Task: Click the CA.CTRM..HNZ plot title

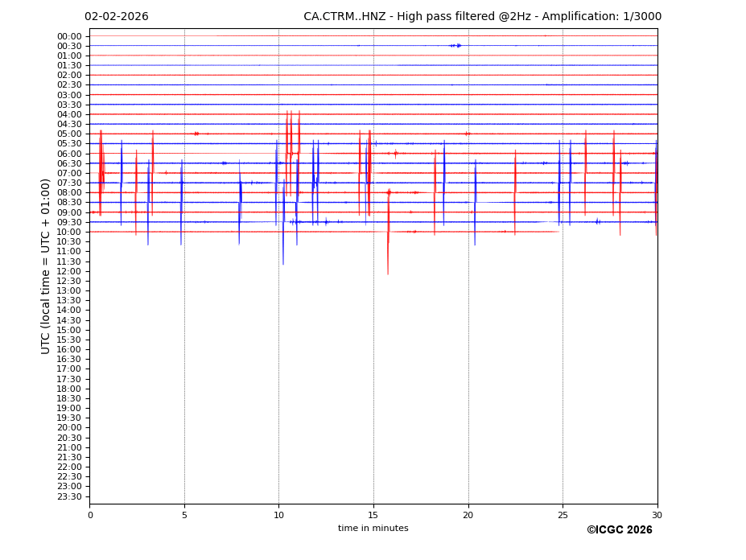Action: click(482, 17)
